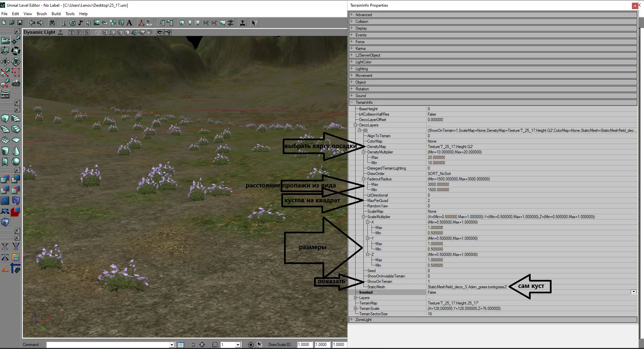This screenshot has height=349, width=644.
Task: Click the Top view T button
Action: click(x=72, y=32)
